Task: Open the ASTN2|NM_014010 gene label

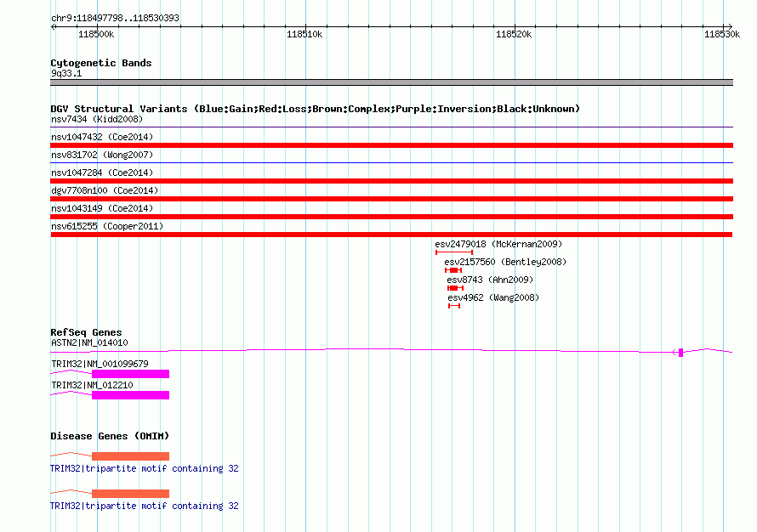Action: click(x=89, y=343)
